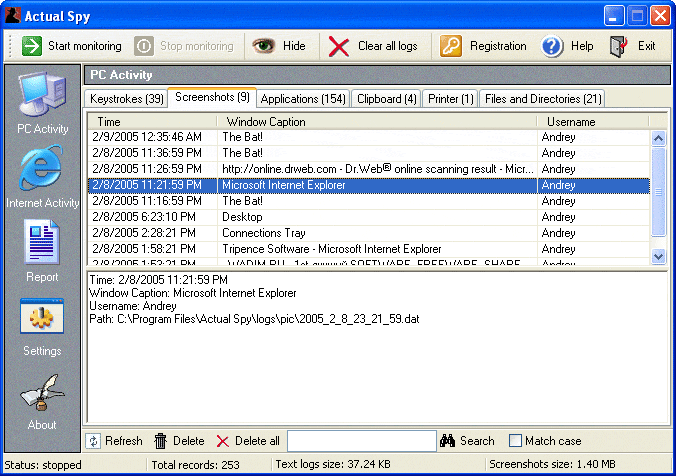Viewport: 676px width, 476px height.
Task: Click the Start monitoring label
Action: coord(85,46)
